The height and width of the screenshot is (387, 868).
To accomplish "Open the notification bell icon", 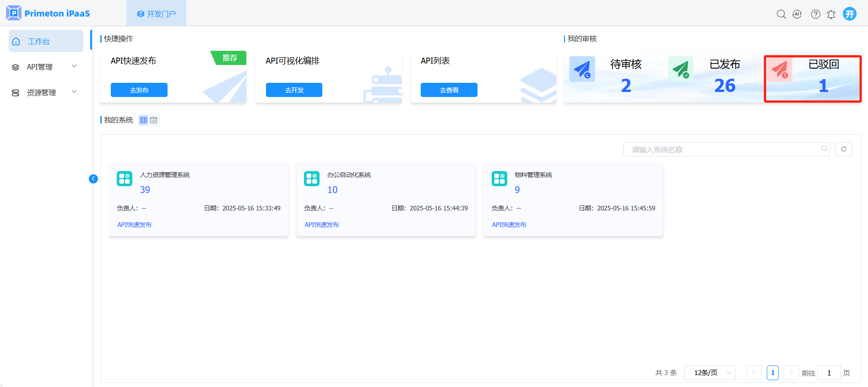I will point(831,15).
